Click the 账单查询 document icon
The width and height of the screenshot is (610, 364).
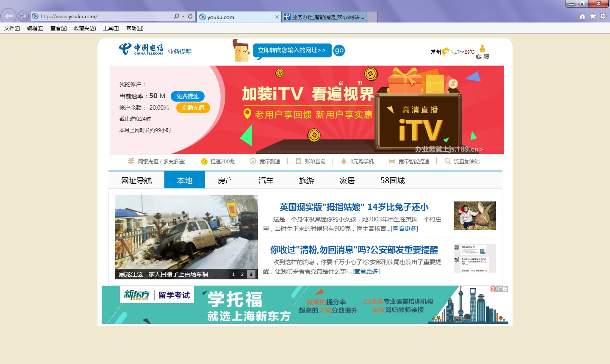pos(299,161)
